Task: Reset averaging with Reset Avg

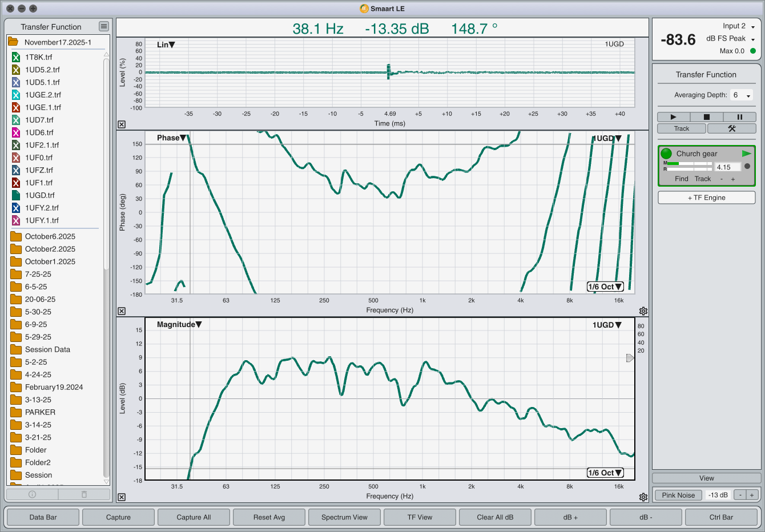Action: (x=269, y=517)
